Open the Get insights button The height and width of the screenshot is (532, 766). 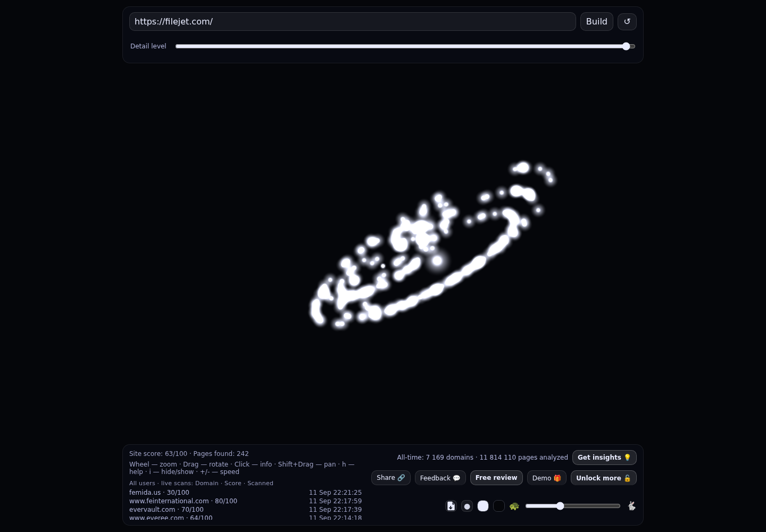click(x=604, y=458)
